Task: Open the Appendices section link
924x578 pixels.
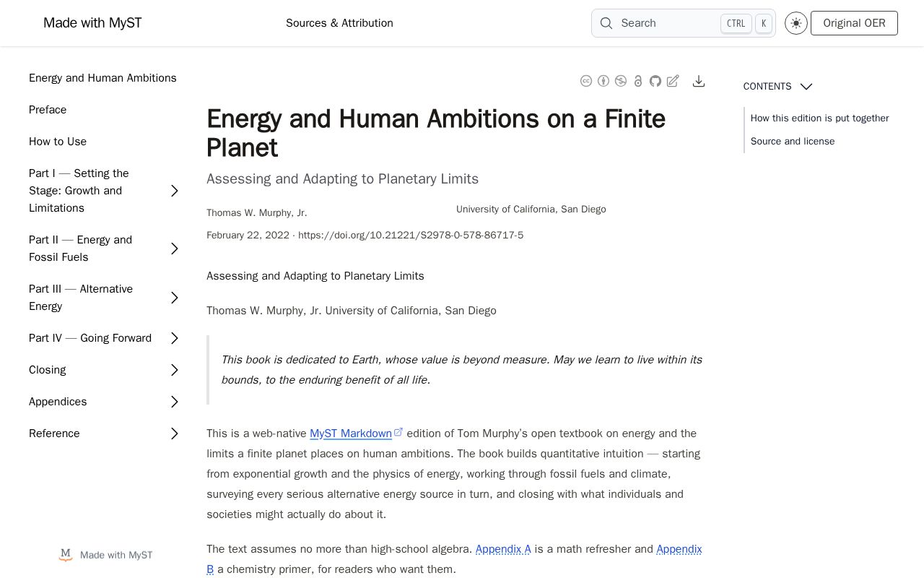Action: coord(58,402)
